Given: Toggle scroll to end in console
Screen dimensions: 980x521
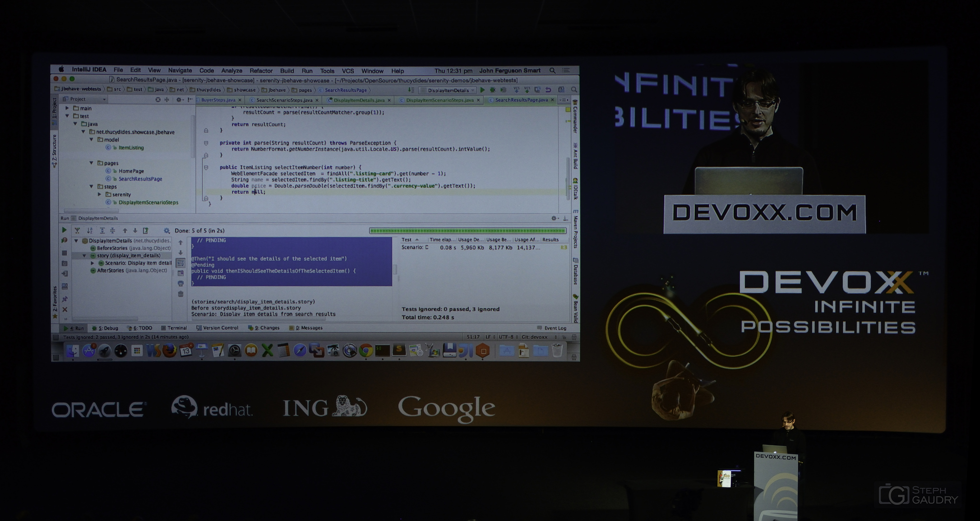Looking at the screenshot, I should (180, 273).
